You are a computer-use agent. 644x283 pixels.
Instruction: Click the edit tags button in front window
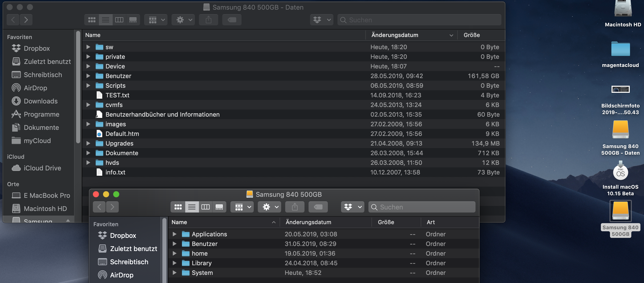[x=318, y=207]
